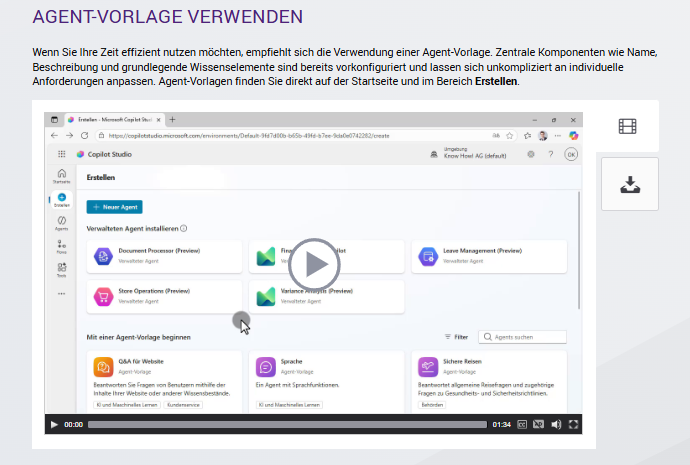
Task: Click the large play button overlay
Action: [x=314, y=264]
